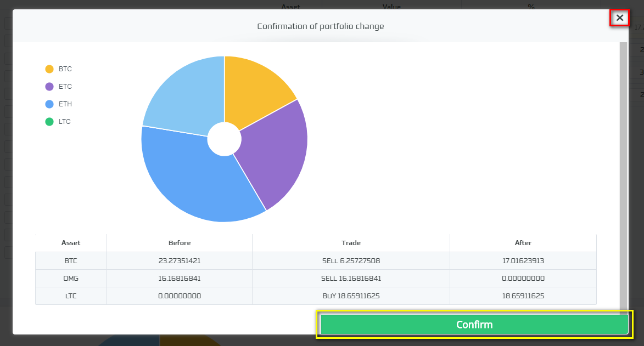The height and width of the screenshot is (346, 644).
Task: Click the After value 0.00000000 for OMG
Action: 523,278
